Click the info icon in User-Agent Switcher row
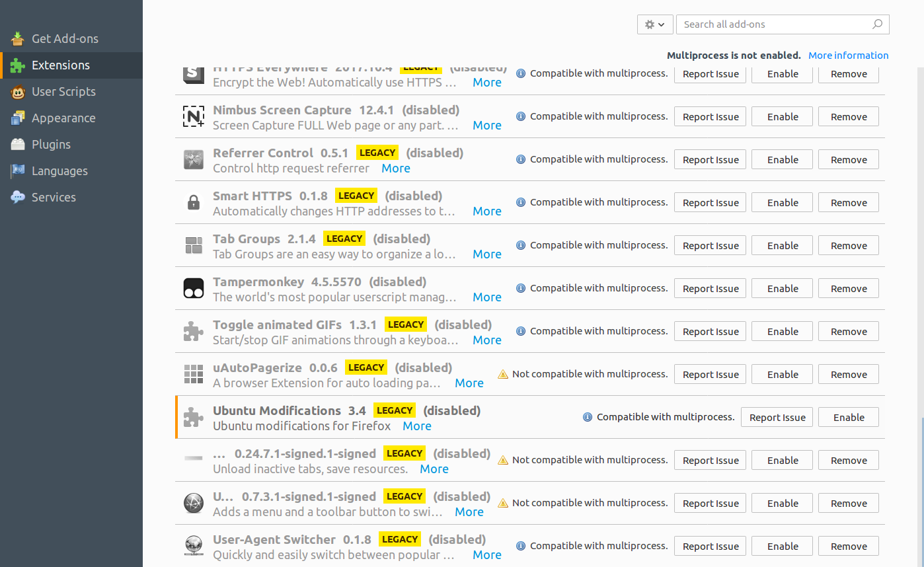The image size is (924, 567). click(x=521, y=546)
